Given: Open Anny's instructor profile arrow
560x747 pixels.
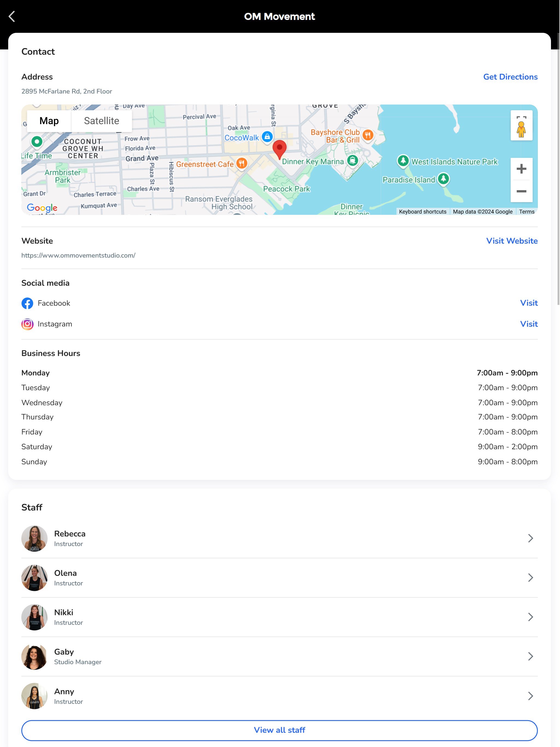Looking at the screenshot, I should point(530,696).
